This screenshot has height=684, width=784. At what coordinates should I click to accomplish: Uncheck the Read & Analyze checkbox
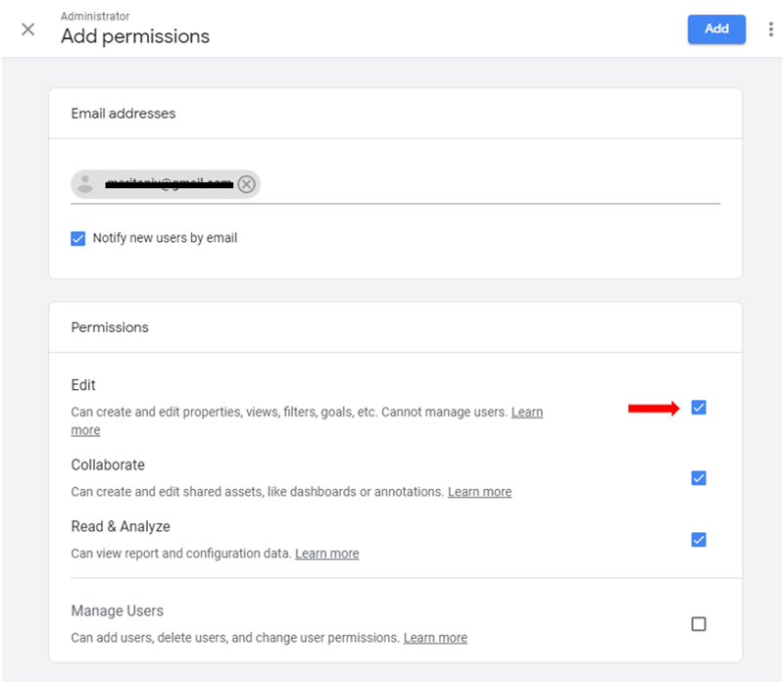[699, 540]
